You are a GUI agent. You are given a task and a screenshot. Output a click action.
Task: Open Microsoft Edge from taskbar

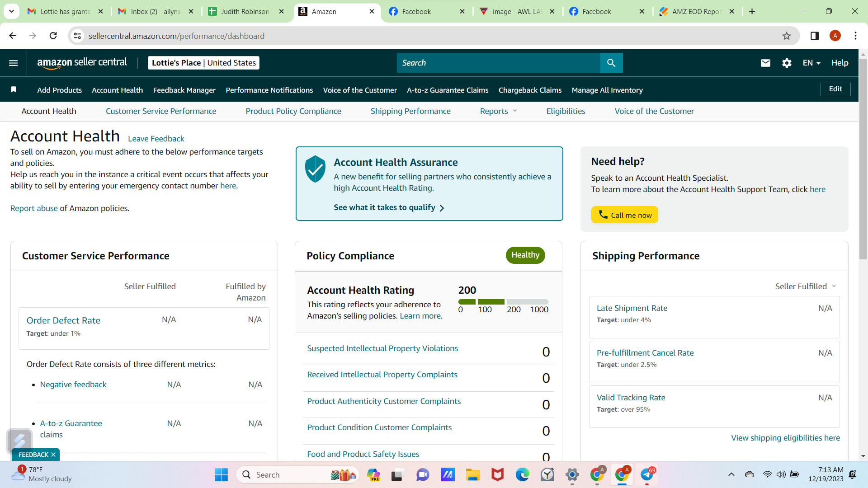[x=522, y=475]
